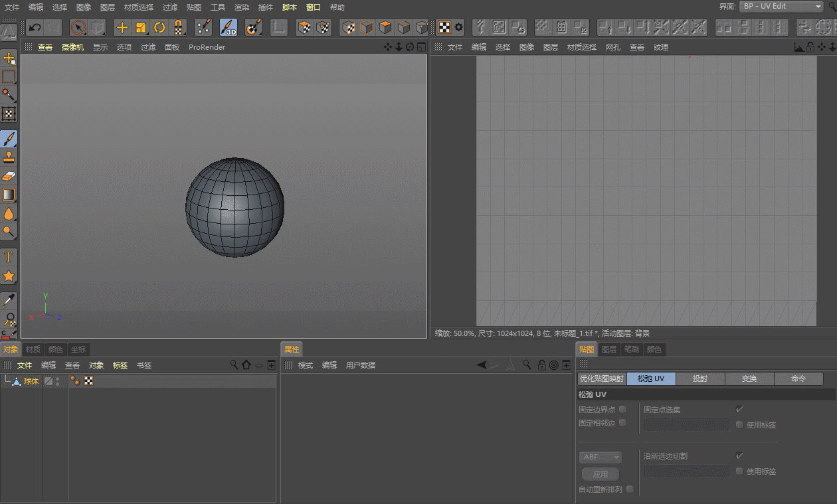Select the Gradient tool in left toolbar
This screenshot has width=837, height=504.
(9, 195)
